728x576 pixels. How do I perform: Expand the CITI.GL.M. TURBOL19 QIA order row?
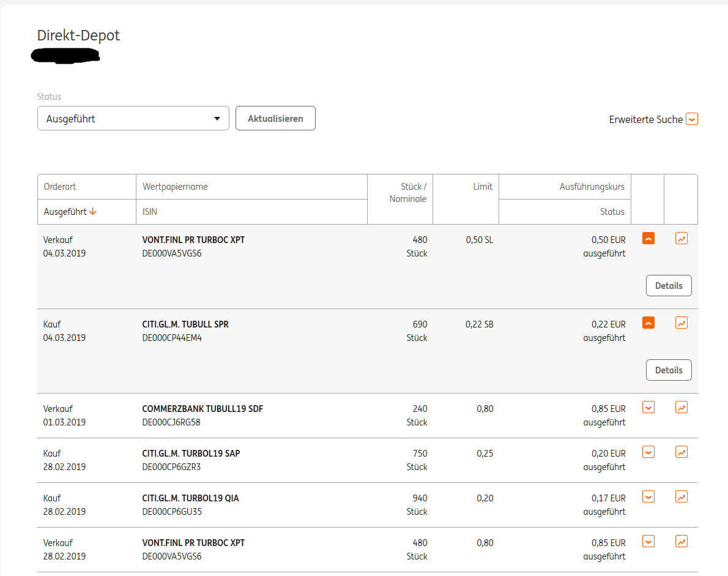pyautogui.click(x=648, y=496)
